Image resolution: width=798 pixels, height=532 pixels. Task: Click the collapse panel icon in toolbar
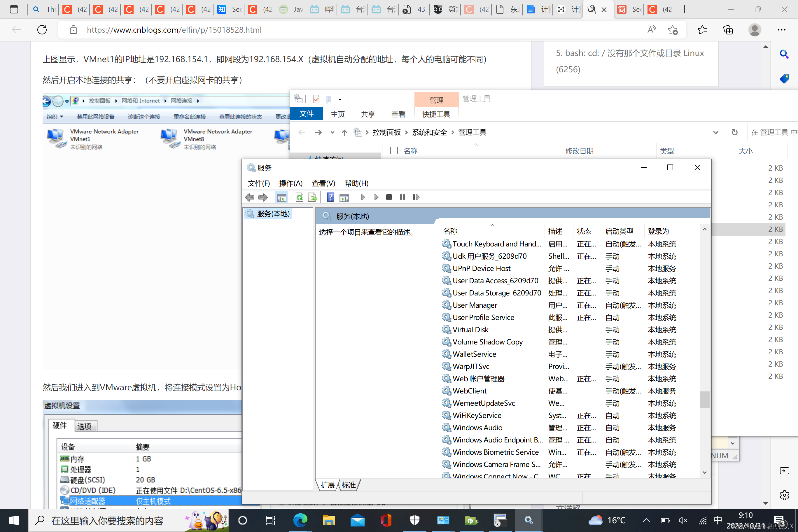point(281,197)
